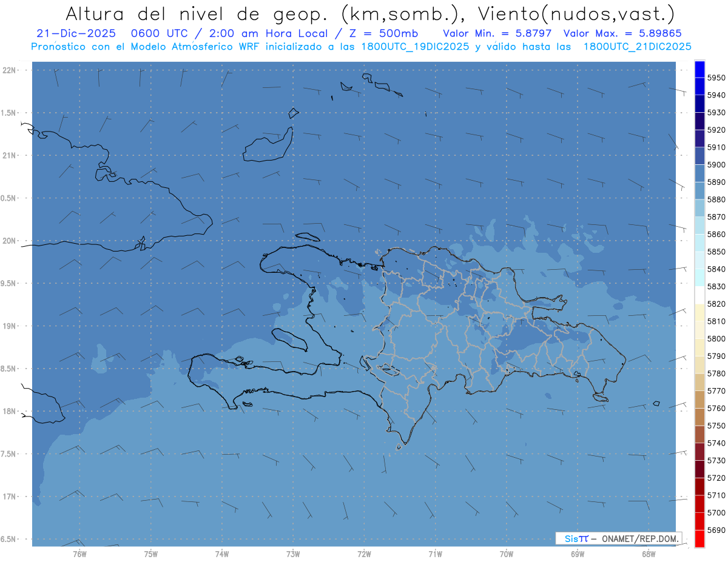This screenshot has width=728, height=562.
Task: Click the 5890 colorbar value
Action: point(716,182)
